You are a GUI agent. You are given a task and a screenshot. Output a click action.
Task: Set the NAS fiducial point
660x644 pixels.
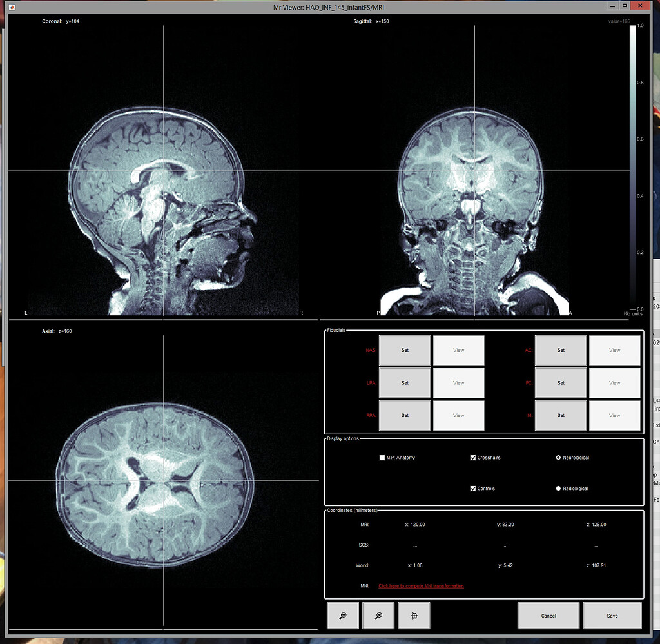[405, 350]
